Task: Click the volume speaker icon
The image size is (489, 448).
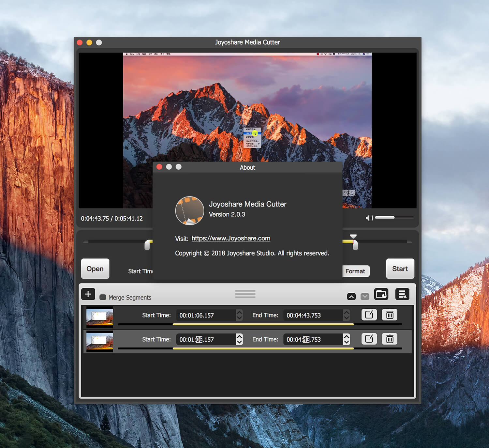Action: coord(369,218)
